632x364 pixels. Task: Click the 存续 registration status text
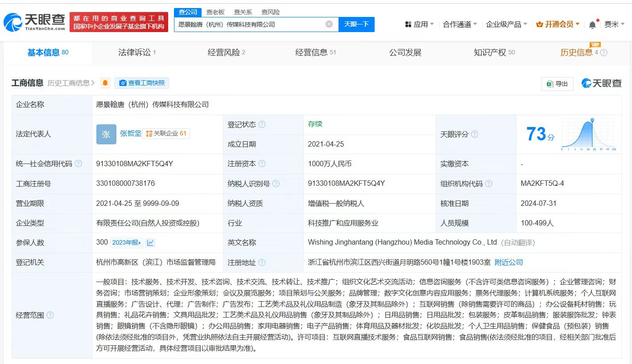(x=315, y=124)
